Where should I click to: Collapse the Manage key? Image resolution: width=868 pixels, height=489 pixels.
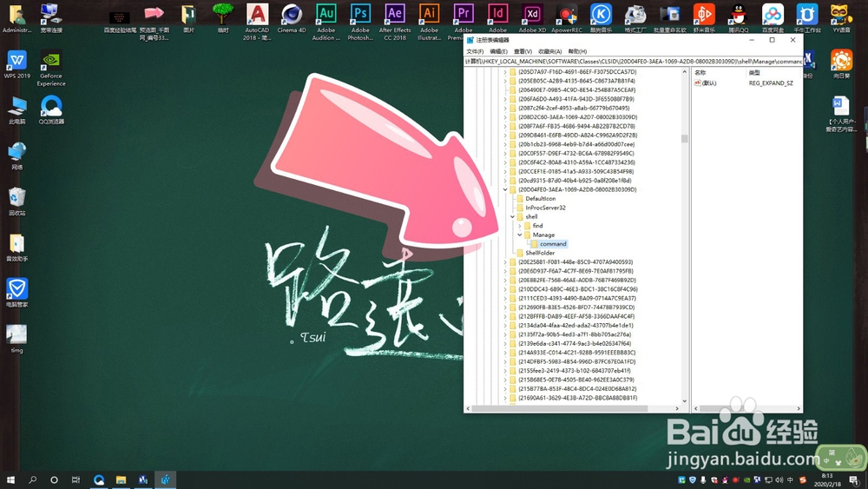point(520,235)
